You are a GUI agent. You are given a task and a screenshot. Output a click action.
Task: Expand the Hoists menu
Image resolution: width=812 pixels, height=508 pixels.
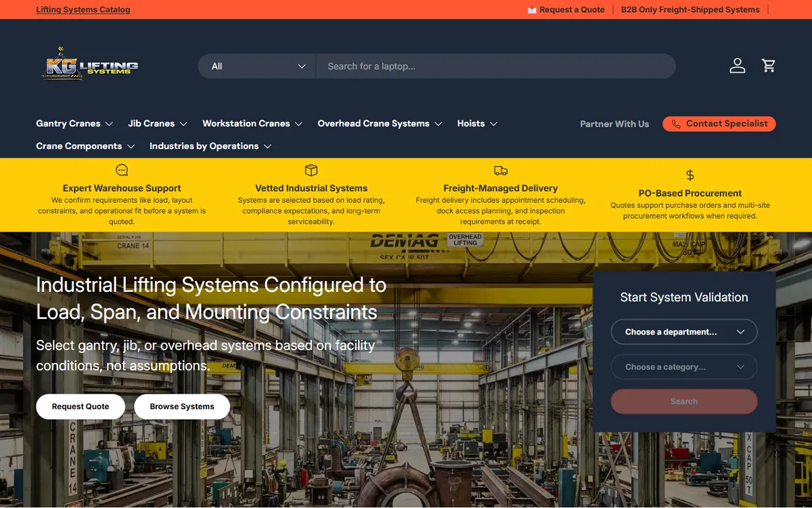pyautogui.click(x=477, y=123)
